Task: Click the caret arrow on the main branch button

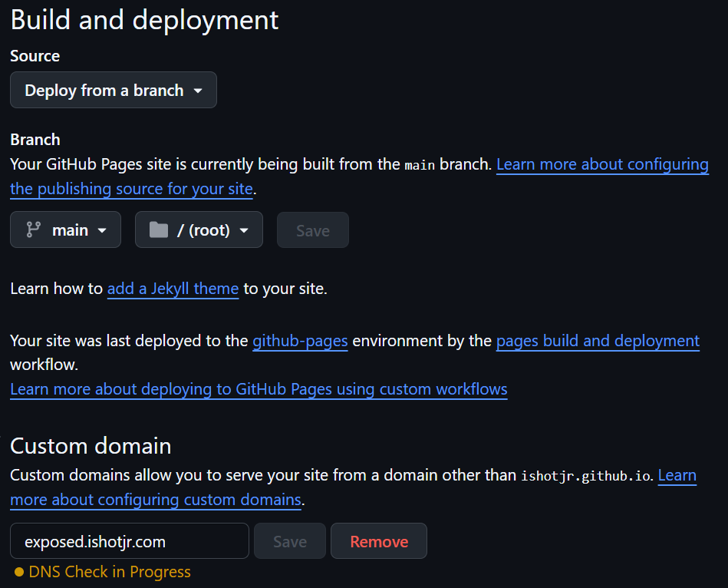Action: tap(102, 230)
